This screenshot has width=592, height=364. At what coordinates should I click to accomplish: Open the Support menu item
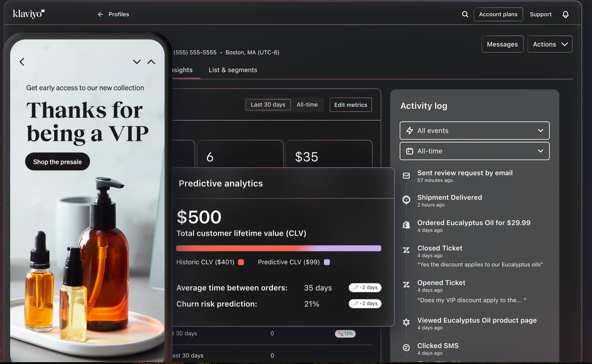(x=540, y=14)
